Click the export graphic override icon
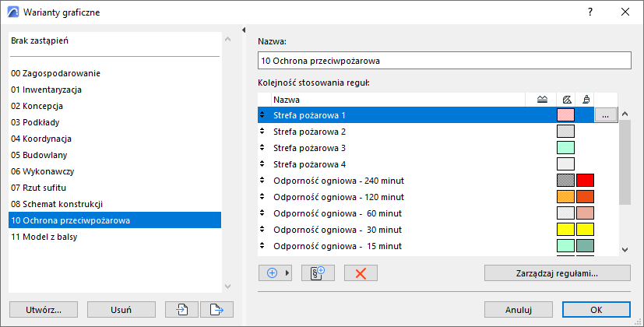 click(216, 309)
